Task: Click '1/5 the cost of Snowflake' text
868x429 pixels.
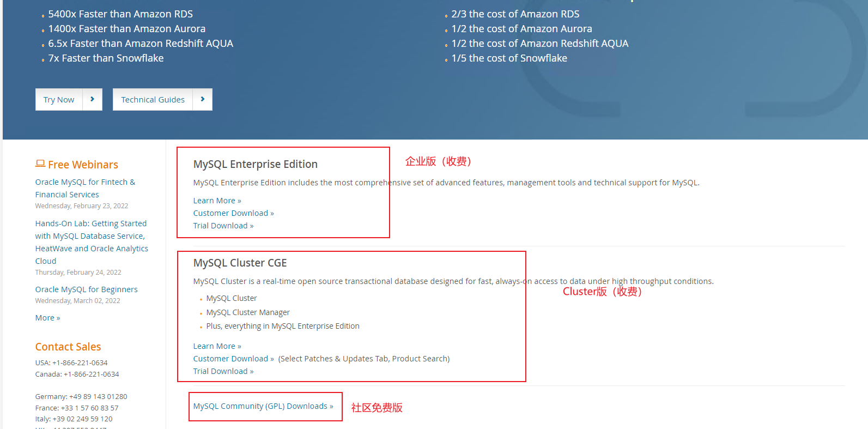Action: click(509, 58)
